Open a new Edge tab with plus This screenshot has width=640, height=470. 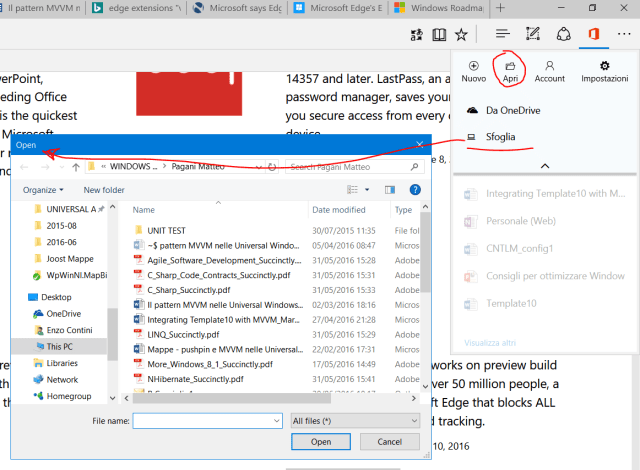(x=500, y=8)
